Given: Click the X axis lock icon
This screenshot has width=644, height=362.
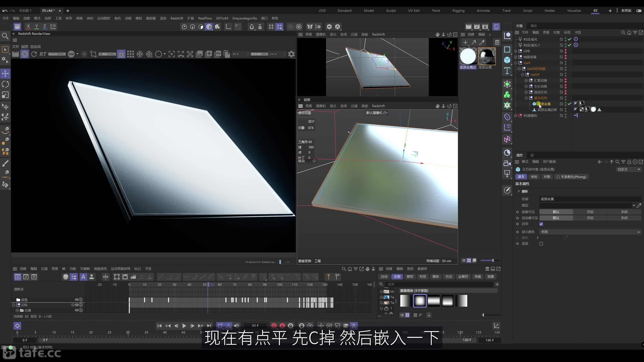Looking at the screenshot, I should 28,26.
